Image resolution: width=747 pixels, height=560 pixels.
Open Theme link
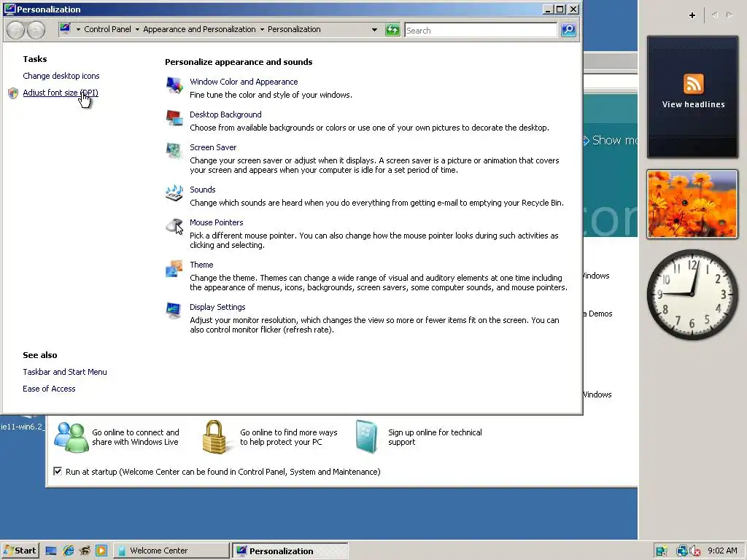[201, 265]
